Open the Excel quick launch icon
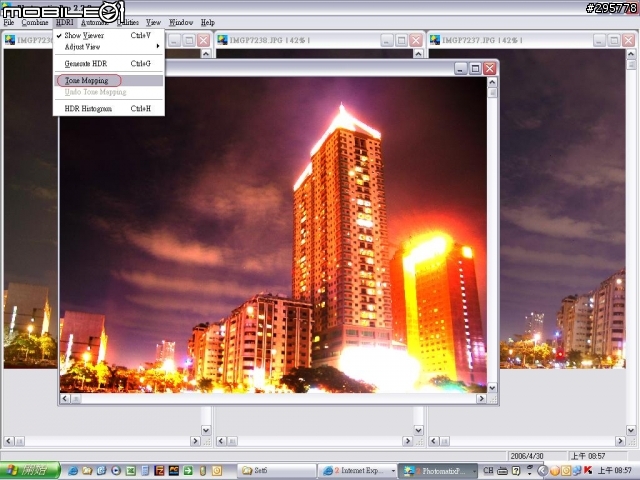 coord(130,471)
